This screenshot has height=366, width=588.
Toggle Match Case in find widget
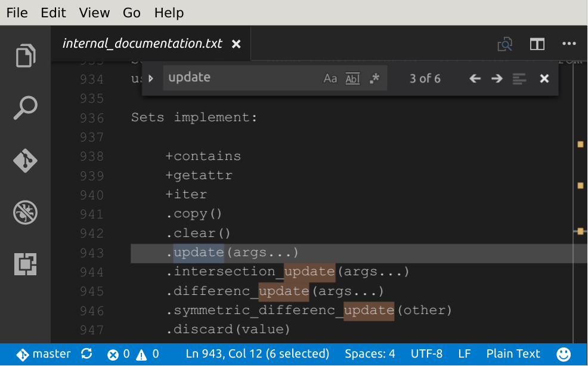pos(330,78)
